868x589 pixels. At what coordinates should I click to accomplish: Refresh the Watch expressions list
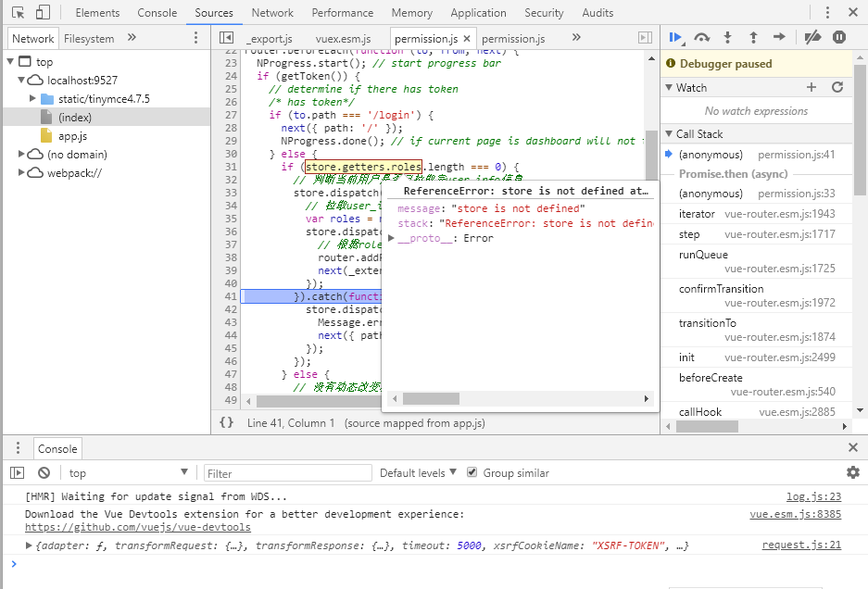click(838, 87)
